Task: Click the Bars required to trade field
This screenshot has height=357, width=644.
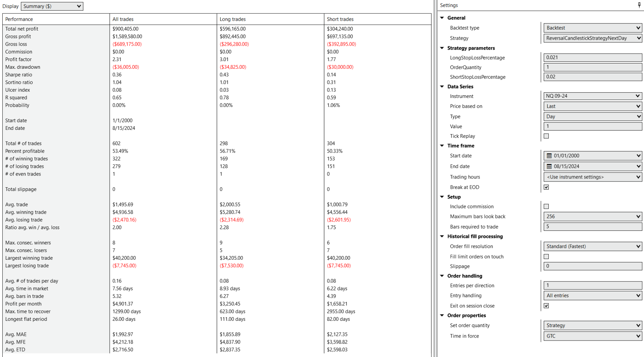Action: (593, 227)
